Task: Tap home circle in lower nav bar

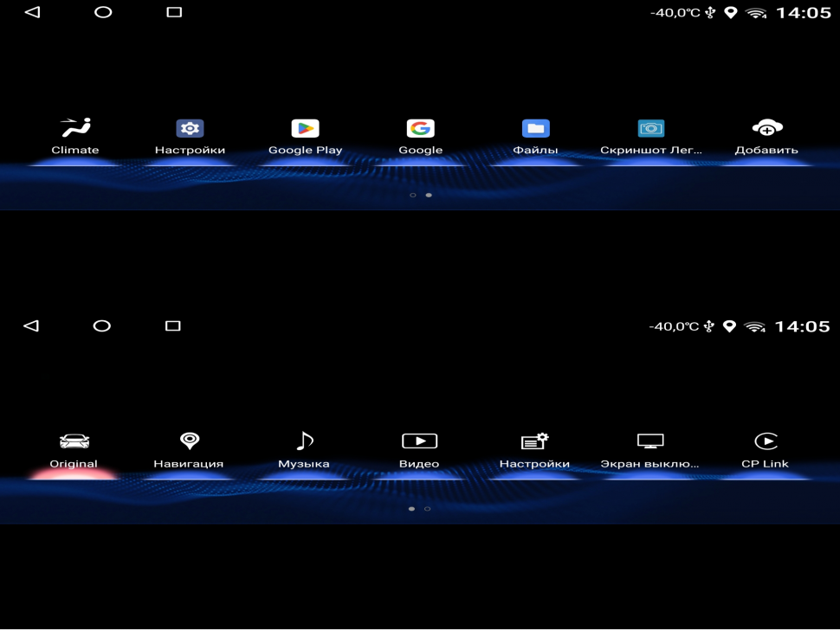Action: tap(102, 325)
